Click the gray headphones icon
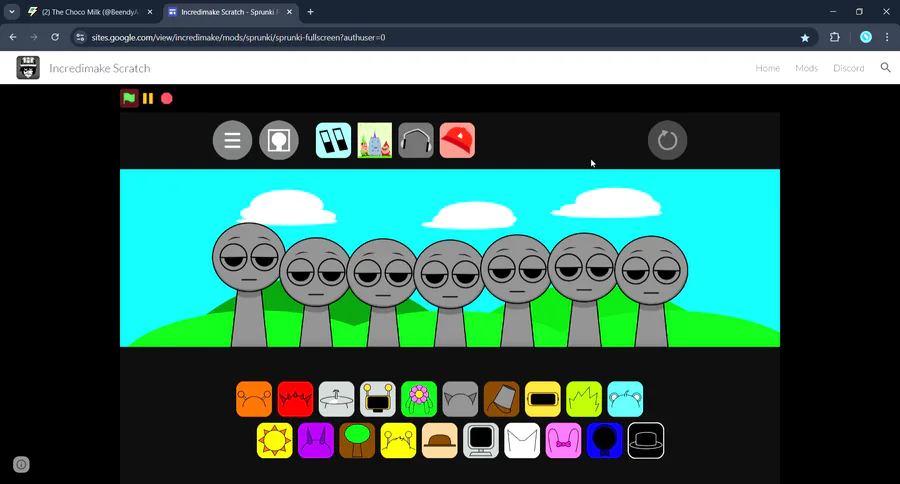 point(416,140)
